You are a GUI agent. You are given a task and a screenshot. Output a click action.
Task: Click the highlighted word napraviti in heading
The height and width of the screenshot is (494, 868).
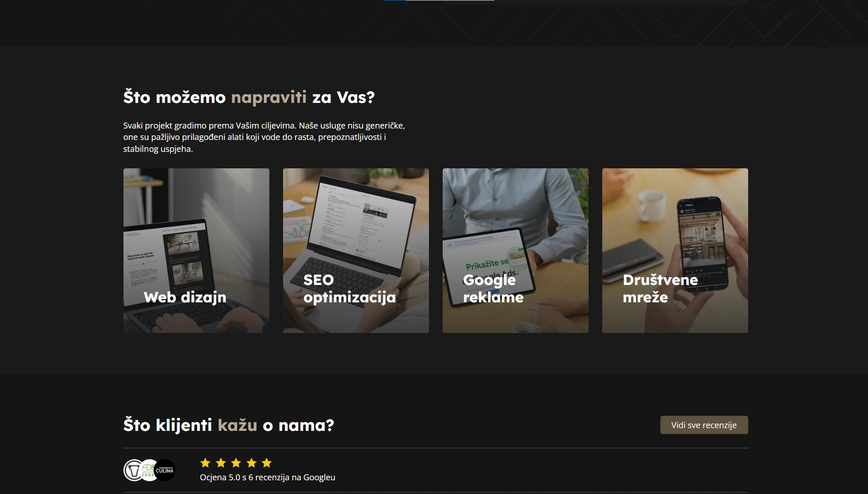(x=269, y=97)
